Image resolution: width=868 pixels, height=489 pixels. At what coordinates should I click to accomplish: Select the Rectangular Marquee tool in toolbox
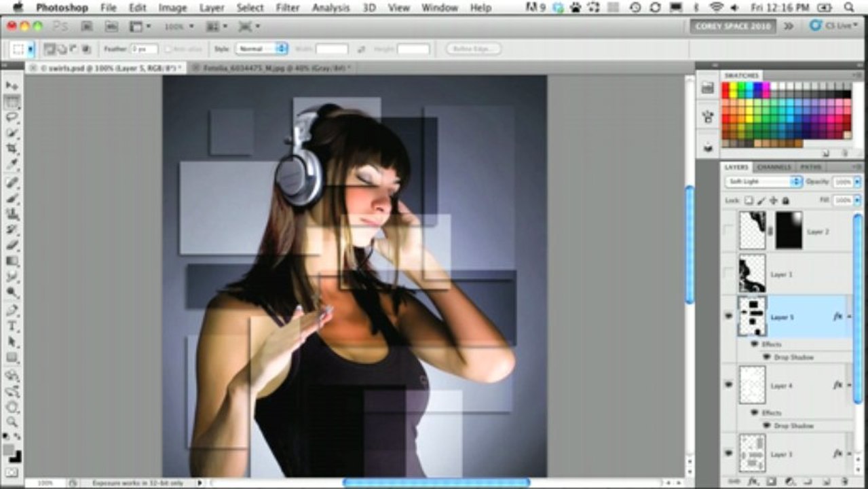(x=12, y=102)
